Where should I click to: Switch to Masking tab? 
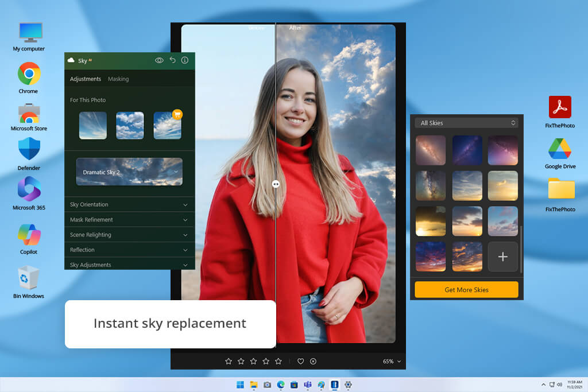[118, 79]
